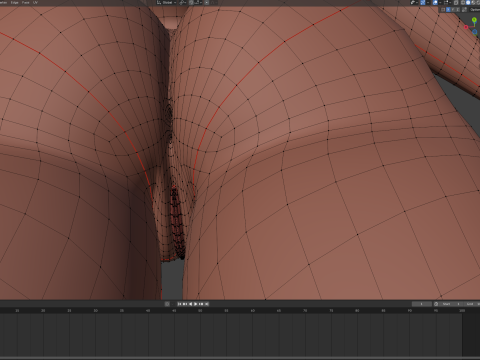The width and height of the screenshot is (480, 360).
Task: Click the red X axis gizmo handle
Action: click(x=466, y=27)
